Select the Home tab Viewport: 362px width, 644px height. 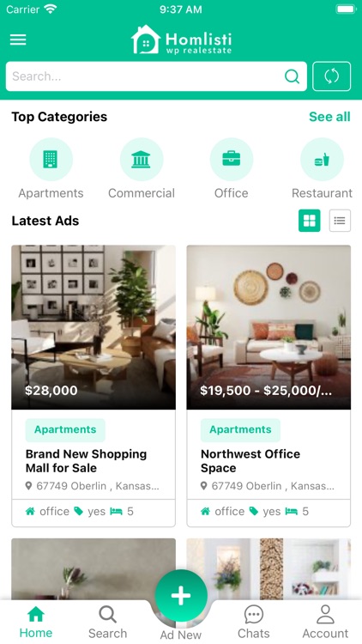tap(36, 622)
